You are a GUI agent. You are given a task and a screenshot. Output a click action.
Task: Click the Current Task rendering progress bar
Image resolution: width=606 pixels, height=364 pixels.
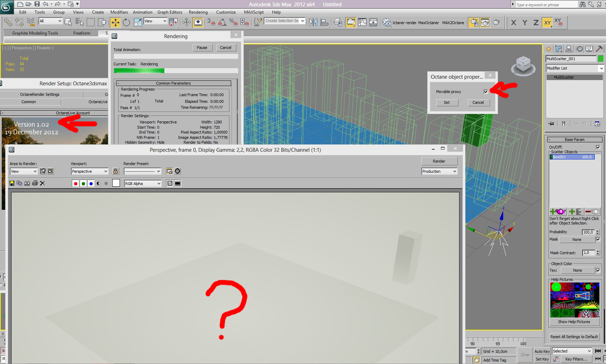click(176, 71)
